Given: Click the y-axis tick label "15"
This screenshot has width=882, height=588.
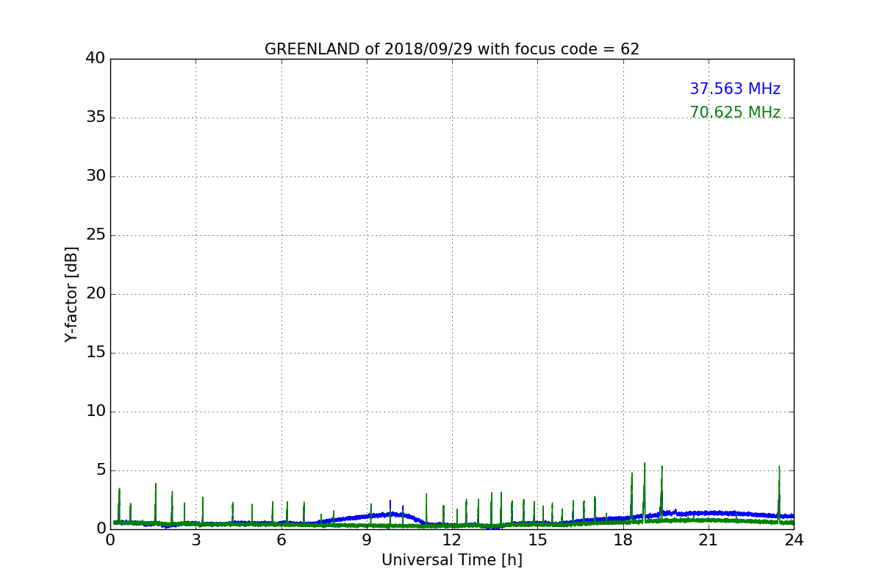Looking at the screenshot, I should click(96, 353).
